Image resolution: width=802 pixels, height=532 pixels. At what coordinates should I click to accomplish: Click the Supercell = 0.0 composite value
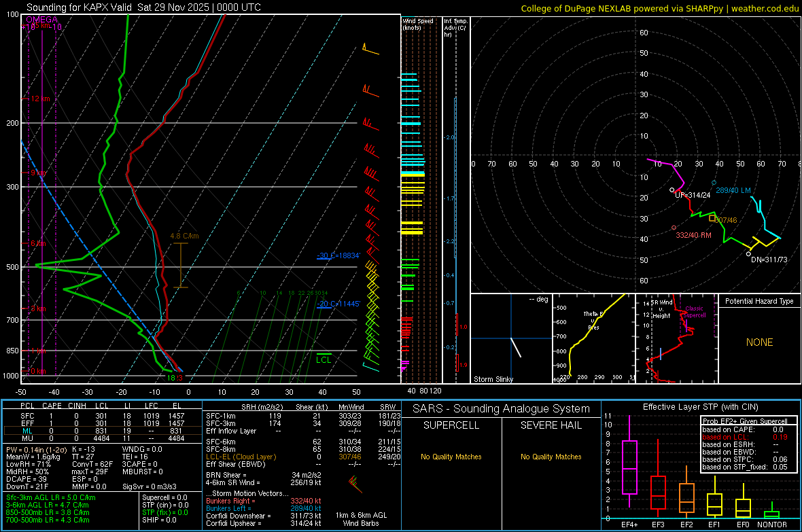pos(164,497)
